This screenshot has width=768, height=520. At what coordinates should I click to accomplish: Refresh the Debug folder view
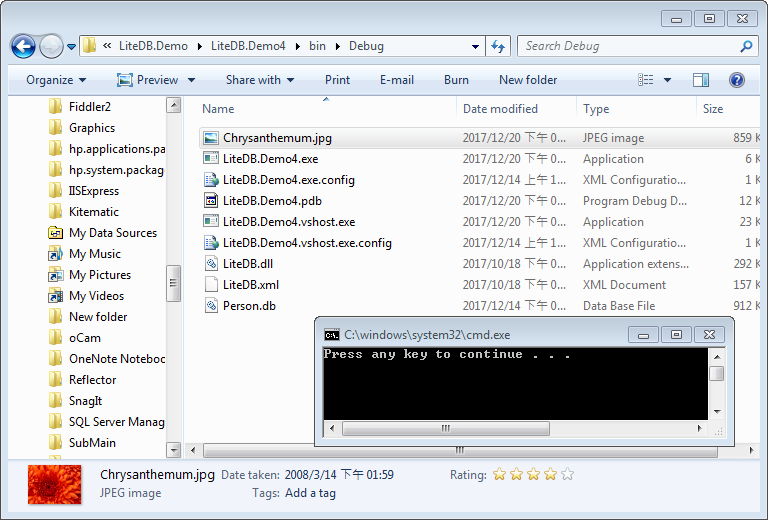coord(498,47)
